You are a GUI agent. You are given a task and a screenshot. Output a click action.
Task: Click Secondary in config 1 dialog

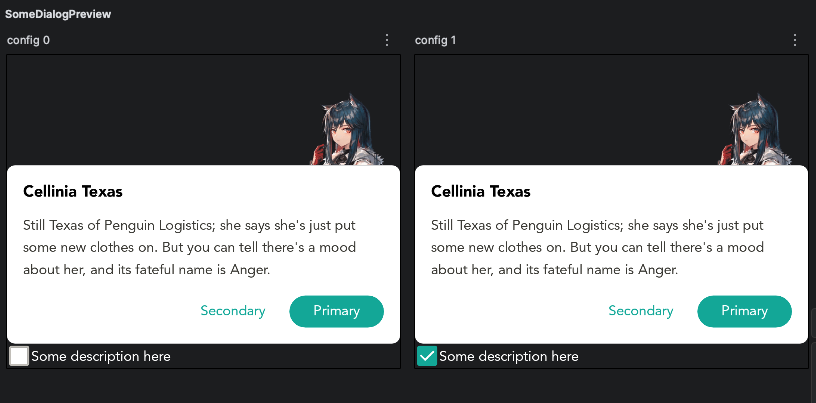pyautogui.click(x=641, y=311)
